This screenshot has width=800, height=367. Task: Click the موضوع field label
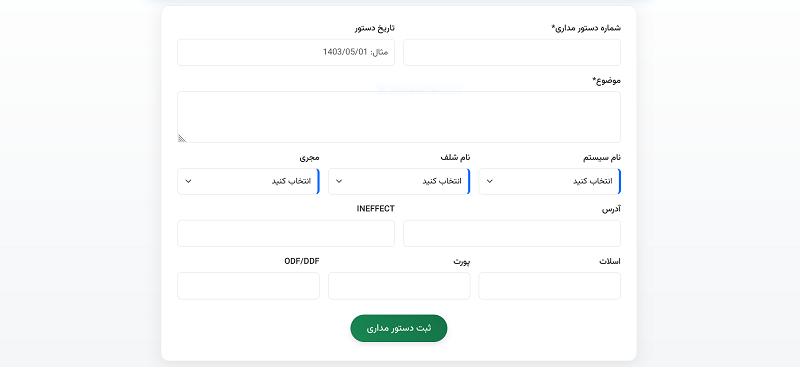(x=606, y=81)
